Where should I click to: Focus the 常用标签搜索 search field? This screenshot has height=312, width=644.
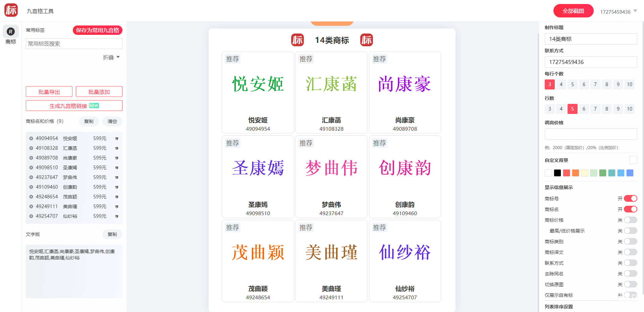pyautogui.click(x=74, y=44)
